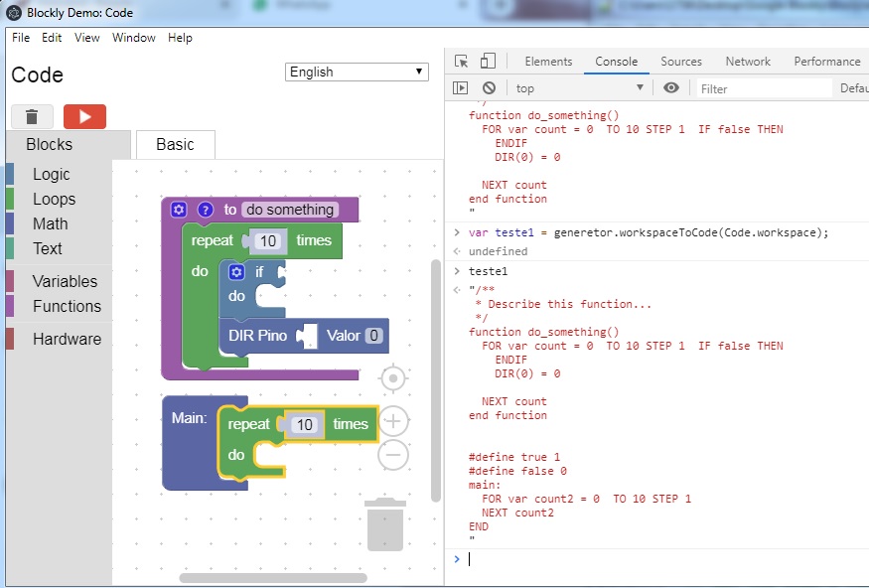Click the workspace center target icon
The height and width of the screenshot is (588, 869).
pos(394,378)
